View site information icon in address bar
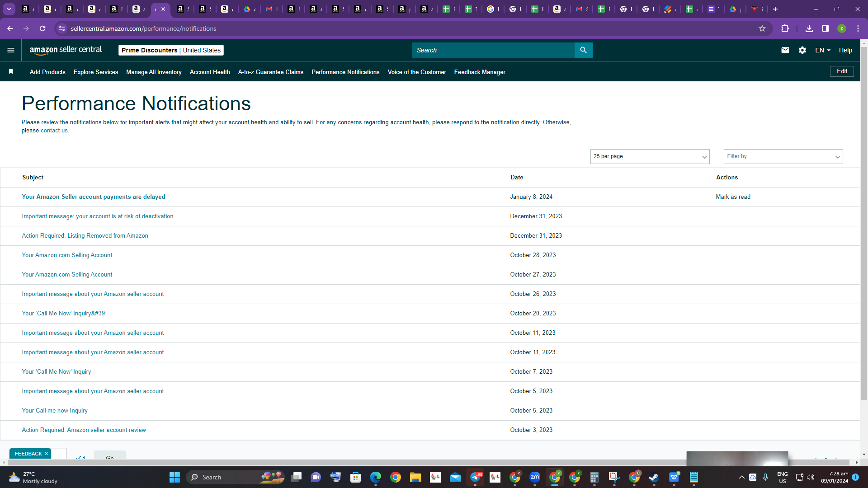The width and height of the screenshot is (868, 488). pos(62,28)
